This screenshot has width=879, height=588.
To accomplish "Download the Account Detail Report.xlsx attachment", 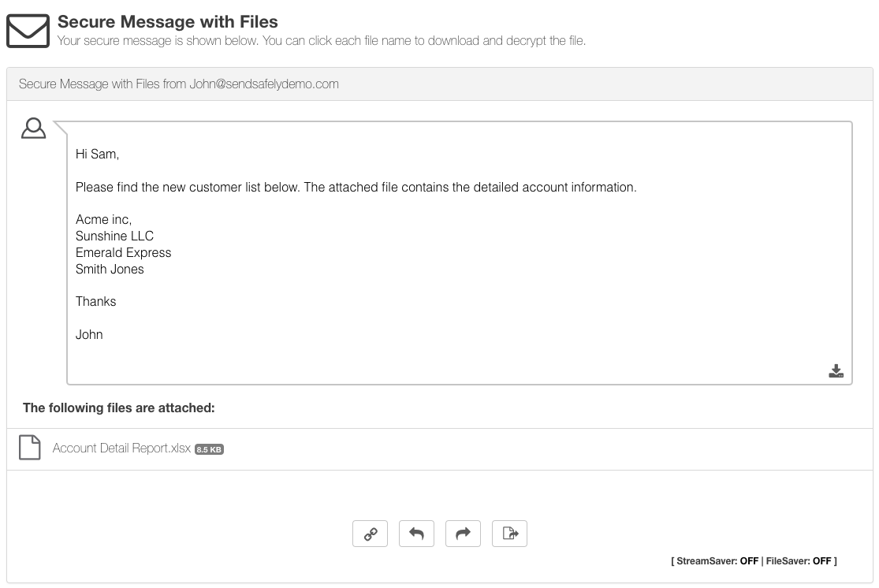I will tap(119, 447).
